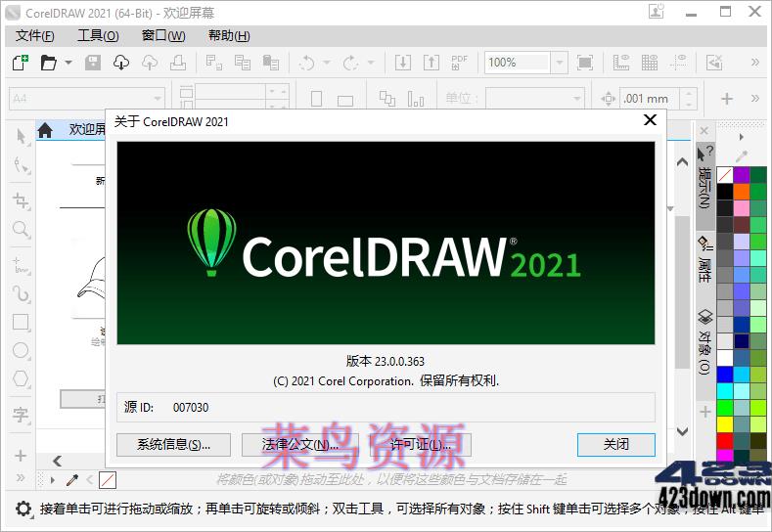Click the docker scroll down arrow

(682, 431)
